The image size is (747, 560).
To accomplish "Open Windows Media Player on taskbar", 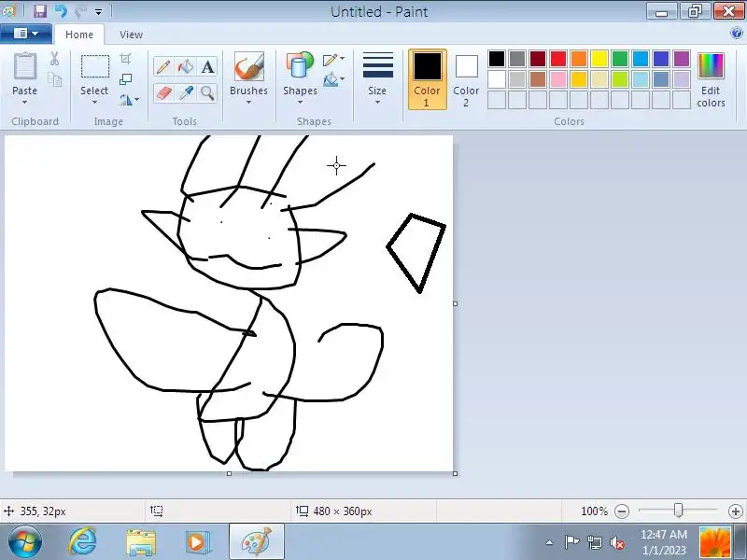I will pyautogui.click(x=198, y=542).
